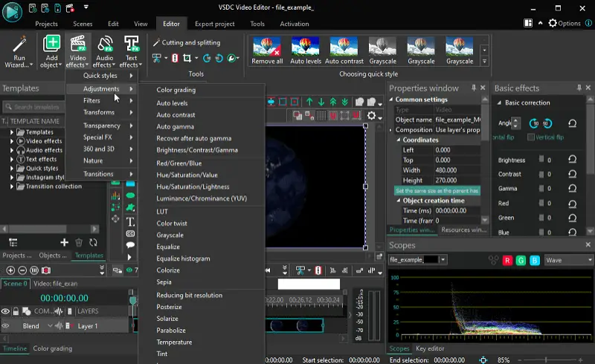Reset the Angle in Basic correction
The height and width of the screenshot is (364, 595).
pyautogui.click(x=572, y=123)
